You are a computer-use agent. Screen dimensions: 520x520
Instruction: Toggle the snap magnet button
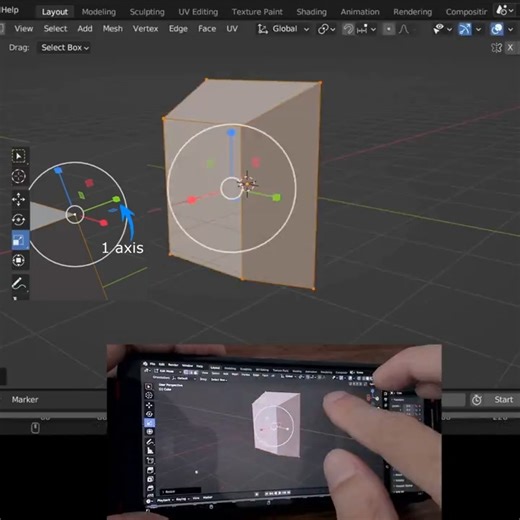348,29
